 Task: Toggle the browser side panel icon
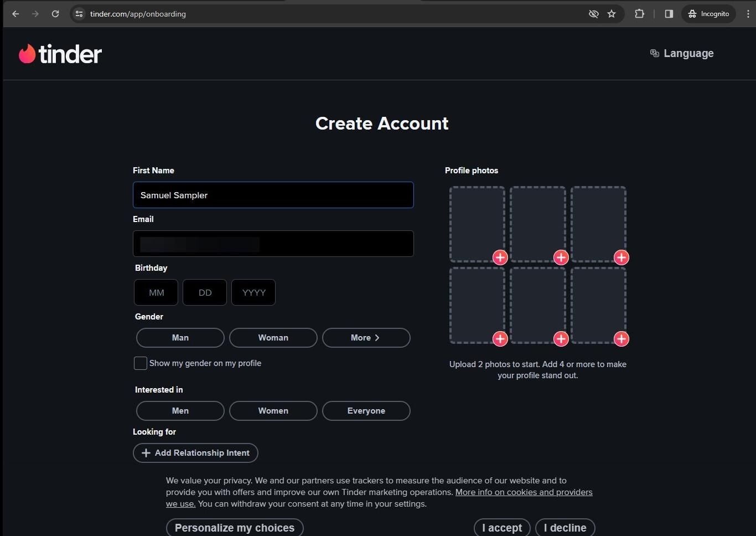pyautogui.click(x=669, y=14)
